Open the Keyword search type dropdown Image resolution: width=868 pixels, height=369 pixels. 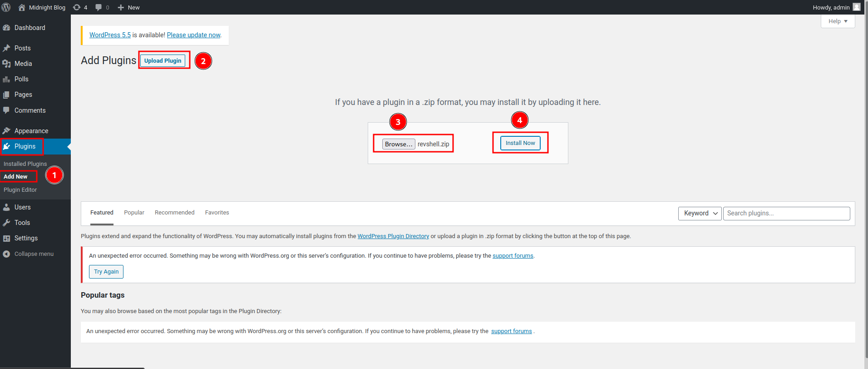tap(700, 213)
